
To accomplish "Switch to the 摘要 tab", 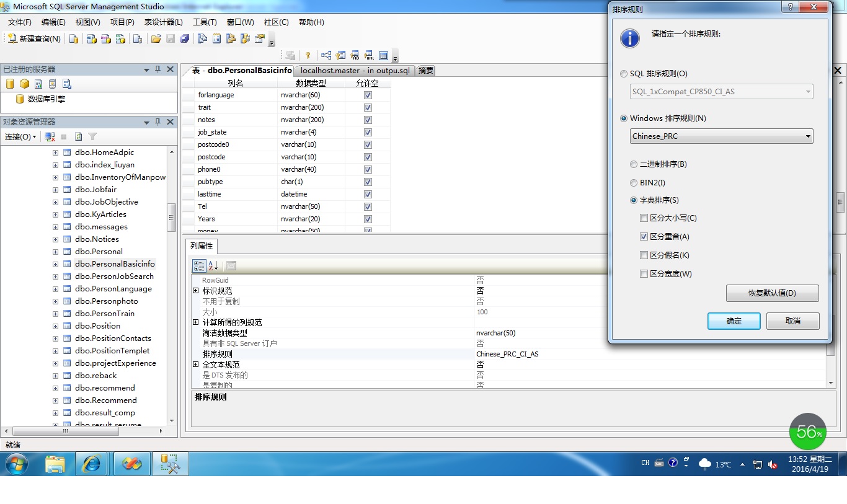I will pos(425,71).
